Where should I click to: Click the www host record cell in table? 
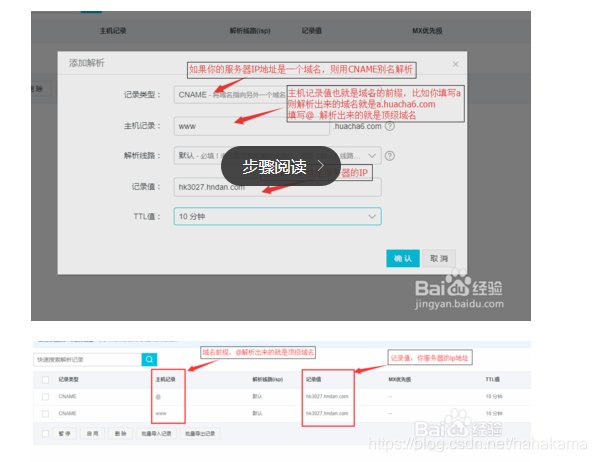point(161,414)
